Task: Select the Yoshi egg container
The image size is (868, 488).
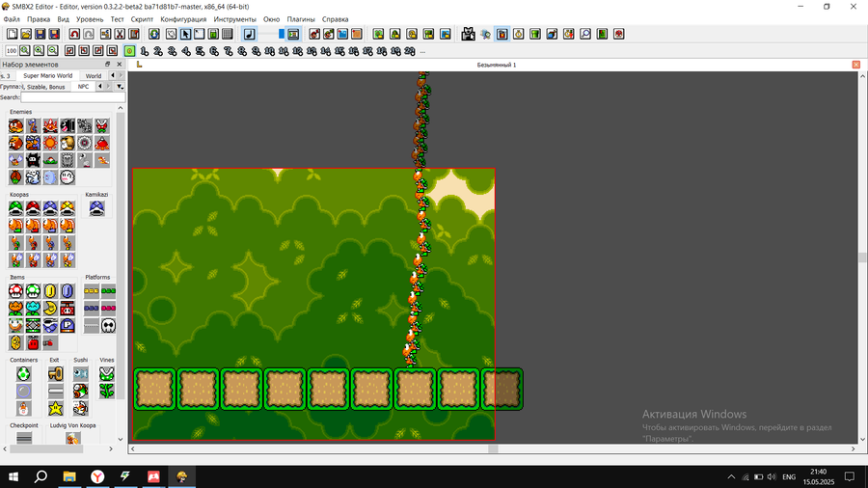Action: pos(23,374)
